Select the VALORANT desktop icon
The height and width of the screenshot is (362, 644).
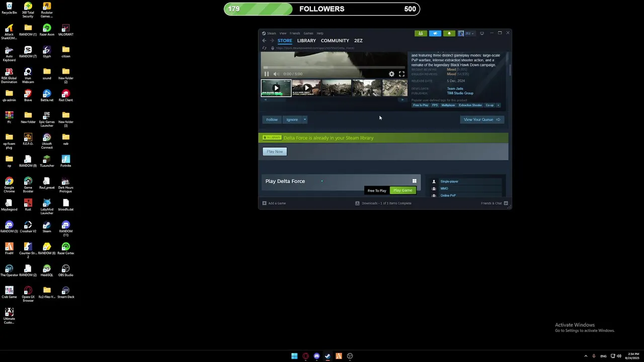click(65, 30)
